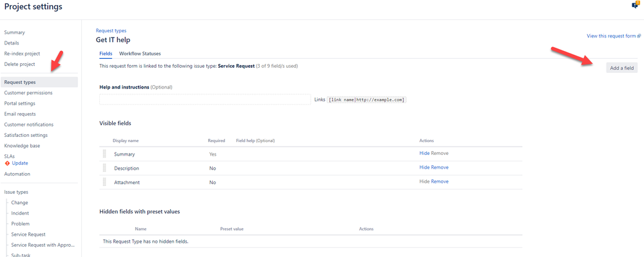Open Satisfaction settings page
Image resolution: width=644 pixels, height=257 pixels.
[26, 136]
